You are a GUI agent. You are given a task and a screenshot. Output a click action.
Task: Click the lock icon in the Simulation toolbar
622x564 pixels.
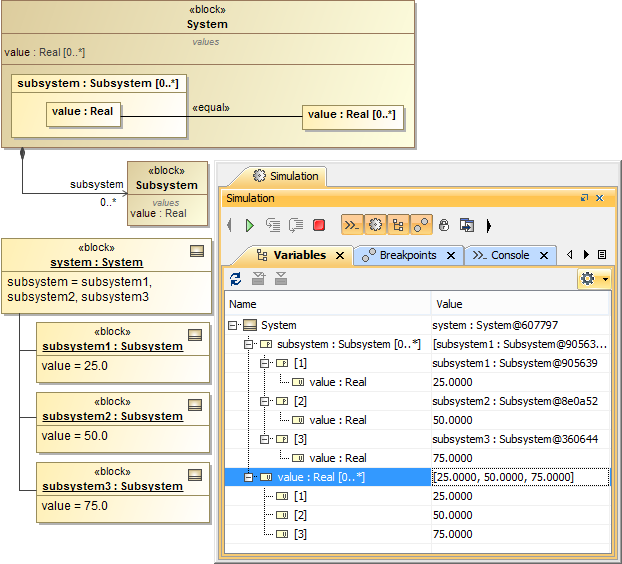[x=445, y=225]
